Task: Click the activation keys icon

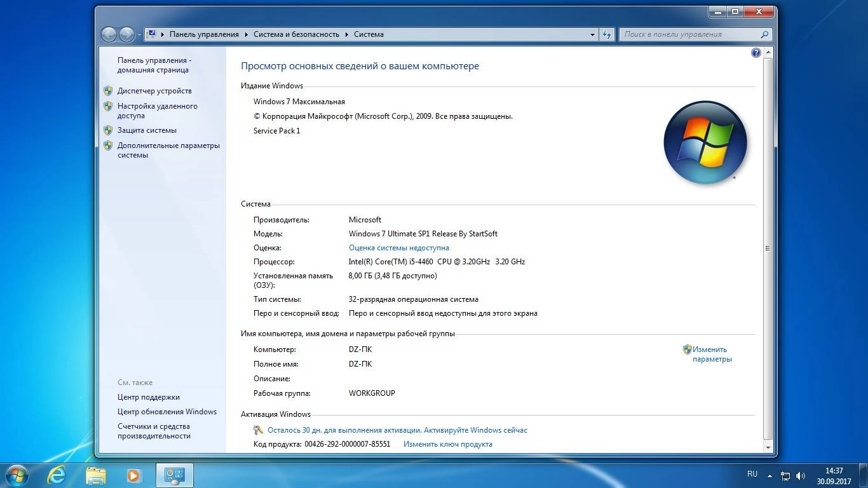Action: (x=258, y=430)
